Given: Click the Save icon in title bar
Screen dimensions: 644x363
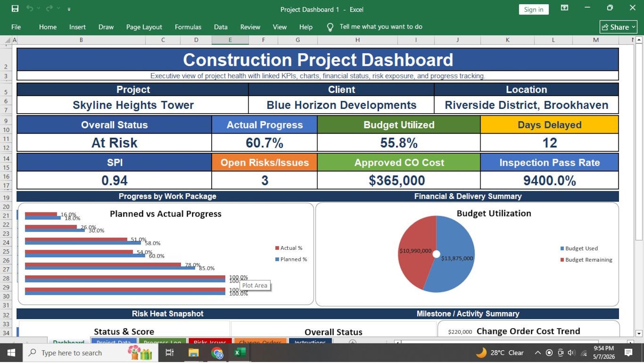Looking at the screenshot, I should click(x=15, y=9).
